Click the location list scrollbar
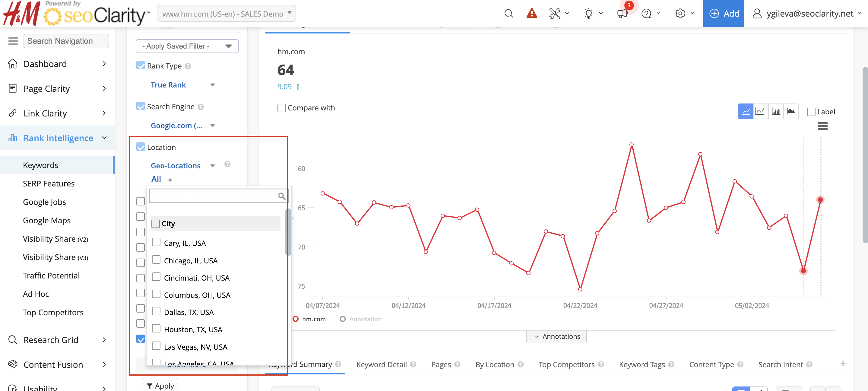 coord(288,232)
